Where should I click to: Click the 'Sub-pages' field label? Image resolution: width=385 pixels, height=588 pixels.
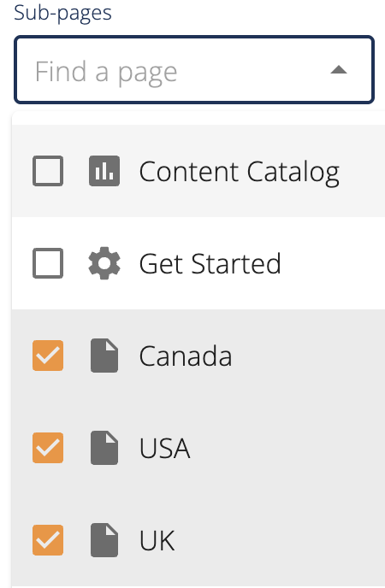tap(62, 13)
